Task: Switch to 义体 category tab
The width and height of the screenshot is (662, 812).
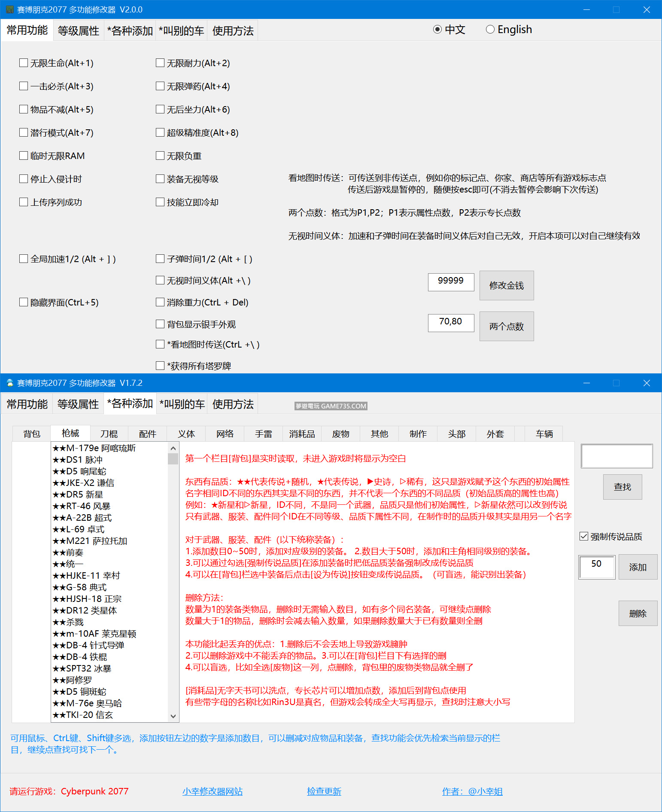Action: (186, 434)
